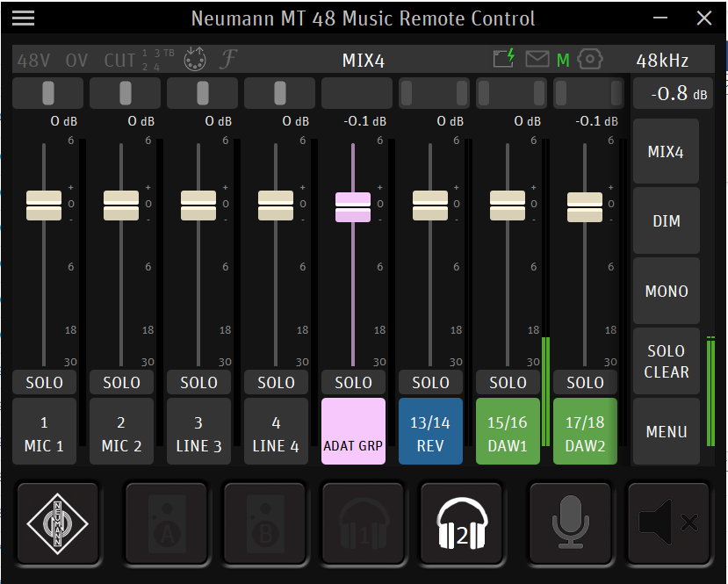Viewport: 728px width, 584px height.
Task: Solo the 13/14 REV channel
Action: (431, 383)
